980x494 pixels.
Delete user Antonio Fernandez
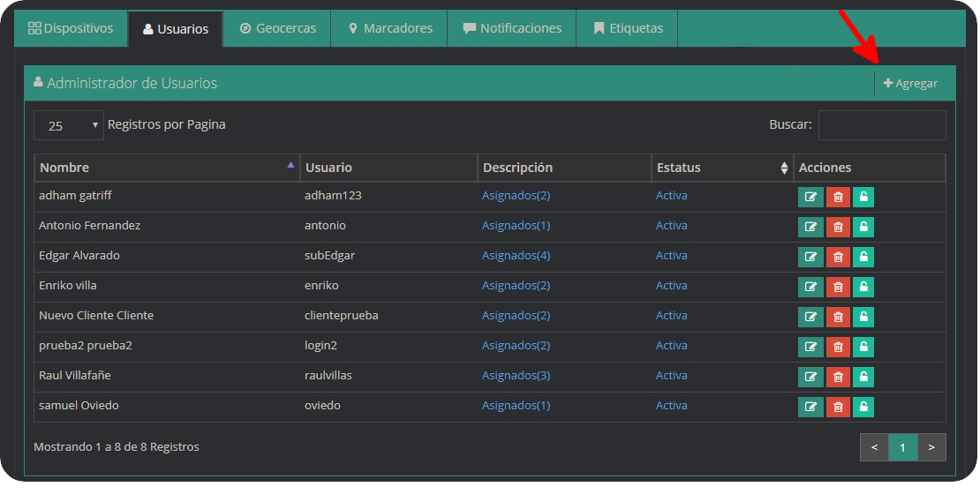point(838,227)
